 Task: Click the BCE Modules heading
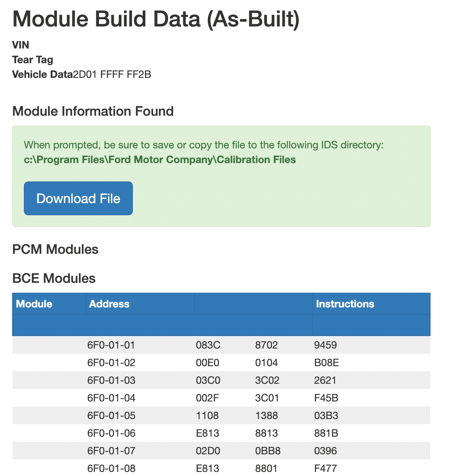tap(54, 278)
